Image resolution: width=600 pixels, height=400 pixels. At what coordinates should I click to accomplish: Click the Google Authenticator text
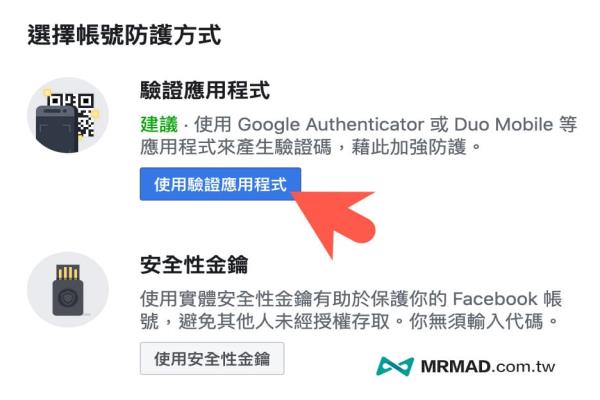coord(331,125)
